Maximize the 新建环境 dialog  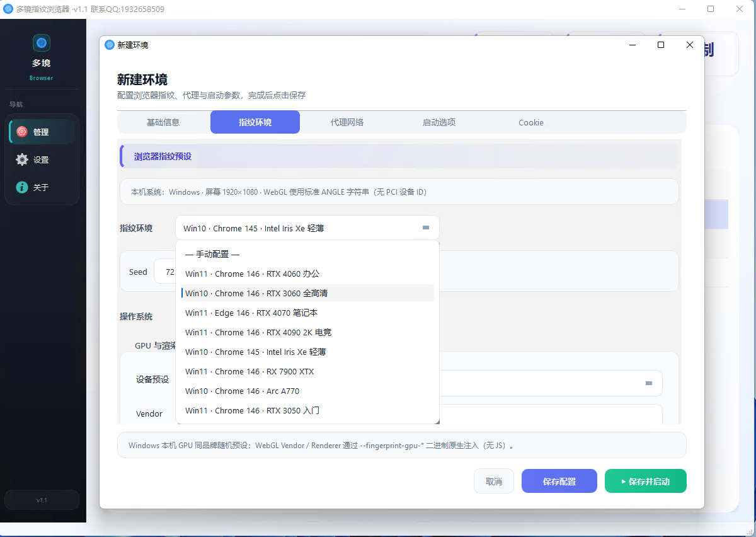[661, 45]
